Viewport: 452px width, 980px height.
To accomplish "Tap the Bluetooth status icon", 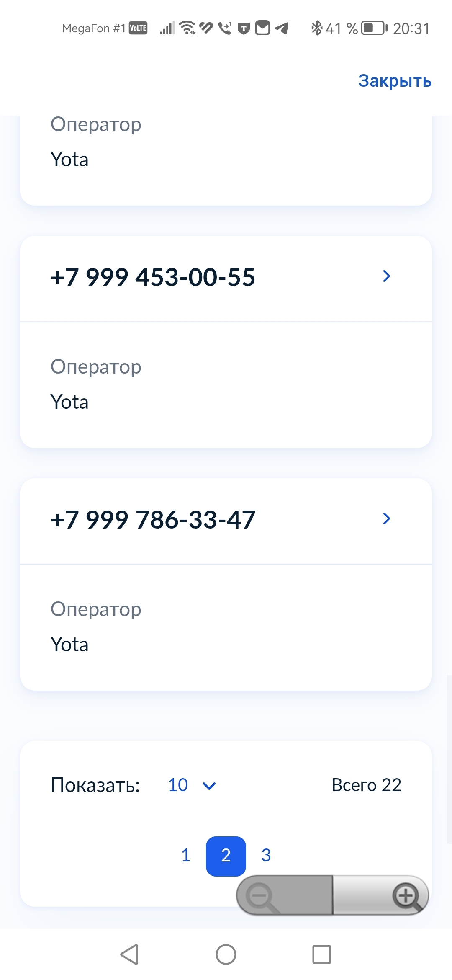I will click(316, 28).
